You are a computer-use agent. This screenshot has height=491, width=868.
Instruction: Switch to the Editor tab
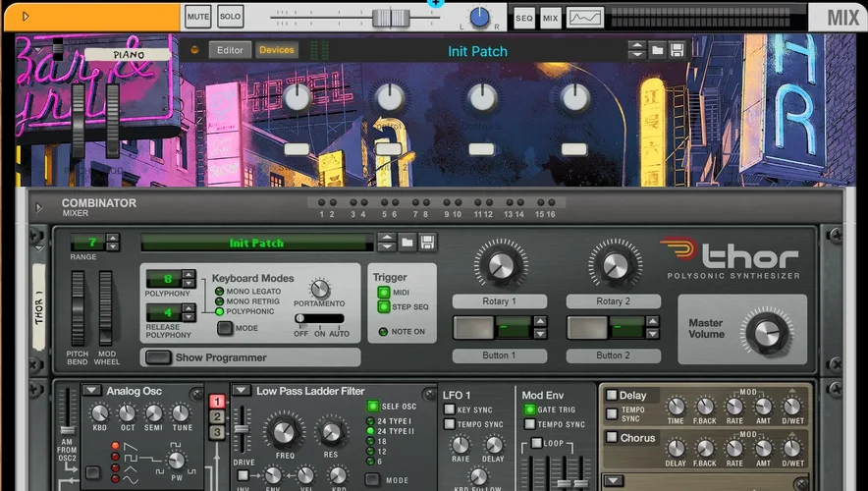click(230, 50)
